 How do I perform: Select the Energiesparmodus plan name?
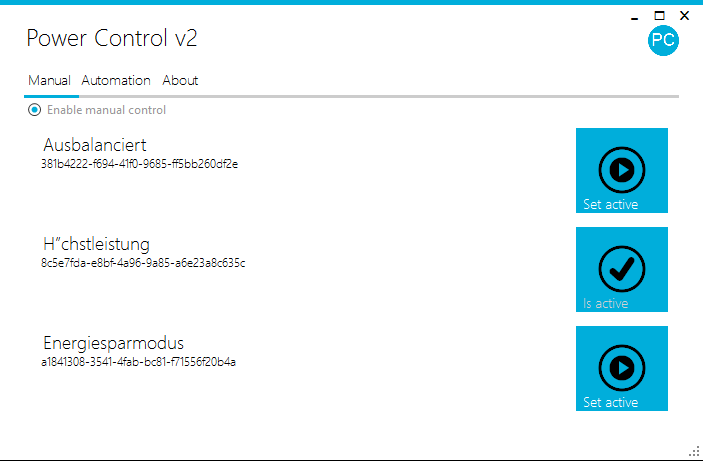(x=113, y=344)
